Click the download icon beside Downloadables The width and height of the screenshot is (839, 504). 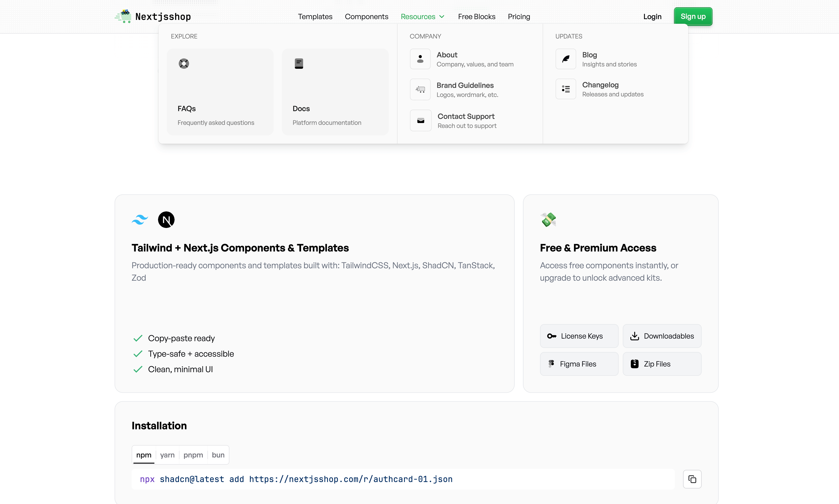point(634,336)
